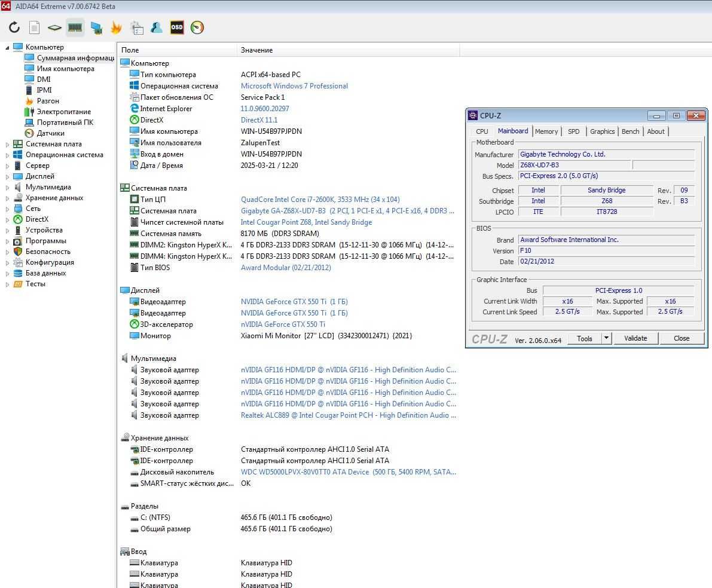Expand the Хранение данных tree node
This screenshot has height=588, width=712.
7,198
